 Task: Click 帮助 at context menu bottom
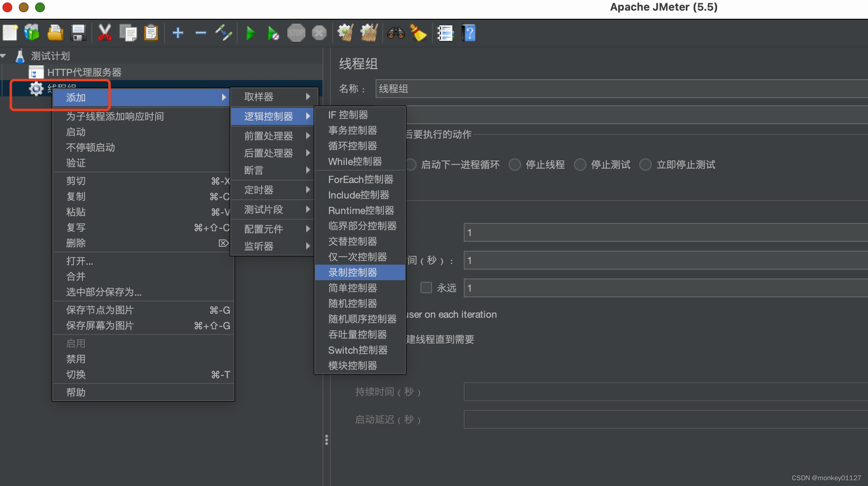[143, 392]
